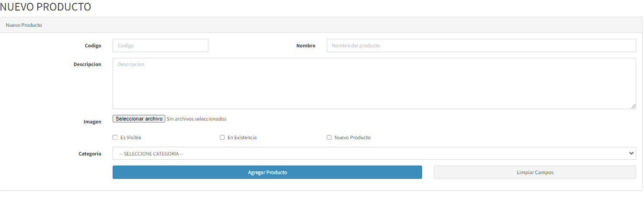
Task: Click the Categoria dropdown chevron arrow
Action: tap(631, 154)
